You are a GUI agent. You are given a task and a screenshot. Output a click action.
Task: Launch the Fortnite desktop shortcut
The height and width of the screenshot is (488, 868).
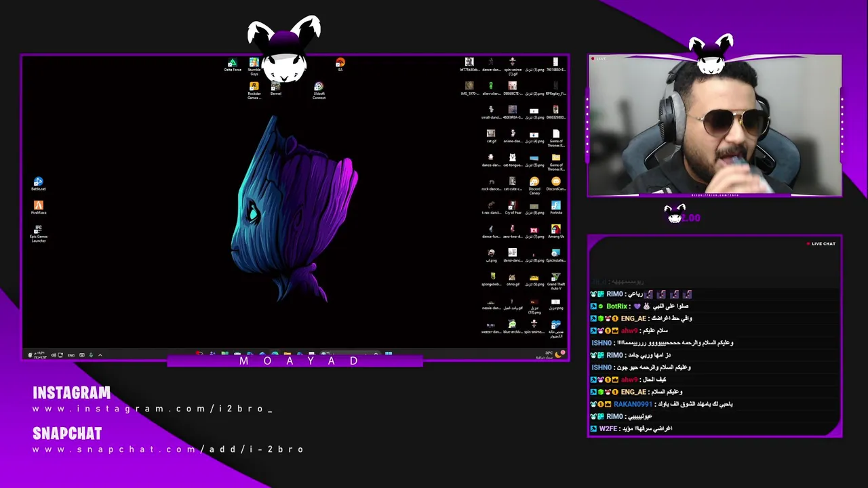point(556,207)
